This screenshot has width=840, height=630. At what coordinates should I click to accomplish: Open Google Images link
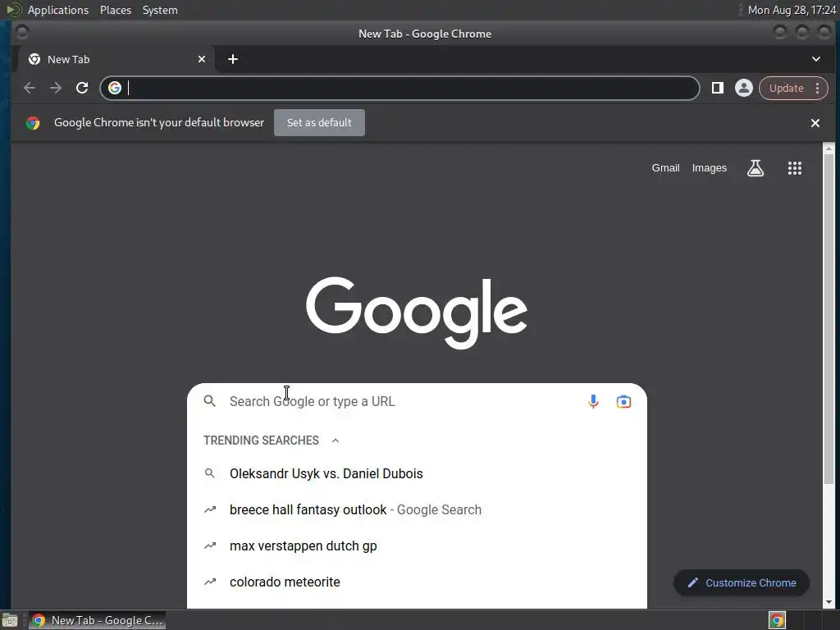point(710,168)
